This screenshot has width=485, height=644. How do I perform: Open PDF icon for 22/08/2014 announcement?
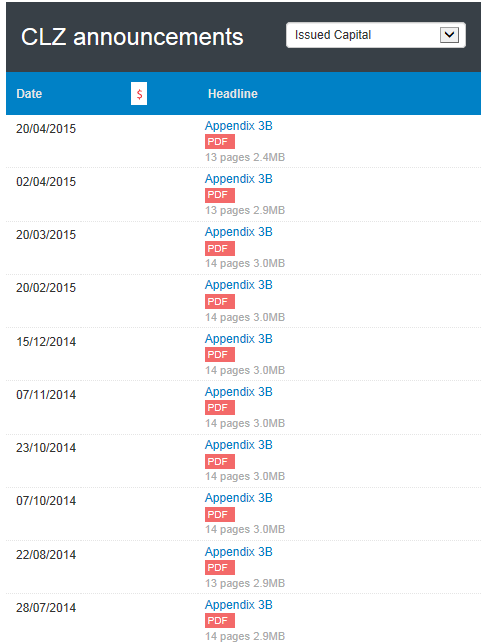(220, 568)
